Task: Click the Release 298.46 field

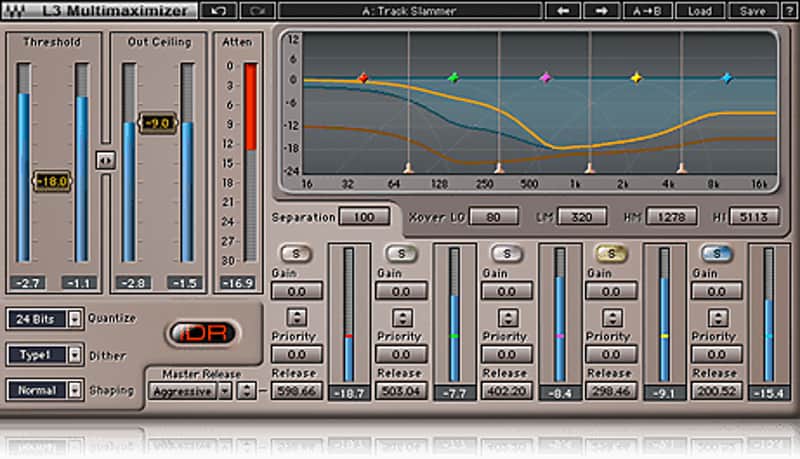Action: click(x=611, y=391)
